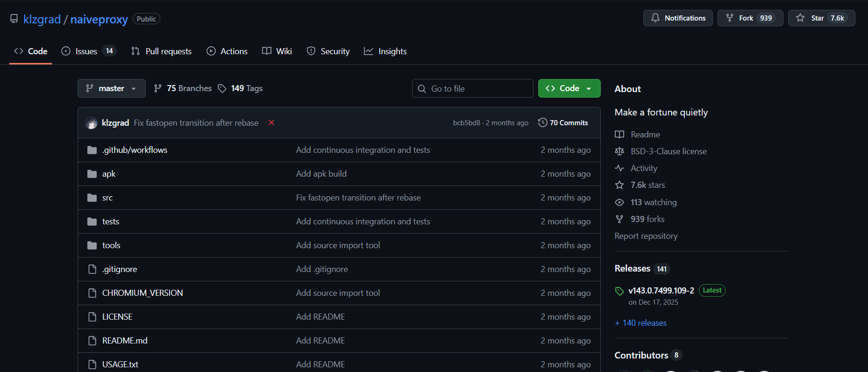
Task: Click the tag icon beside latest release
Action: click(619, 291)
